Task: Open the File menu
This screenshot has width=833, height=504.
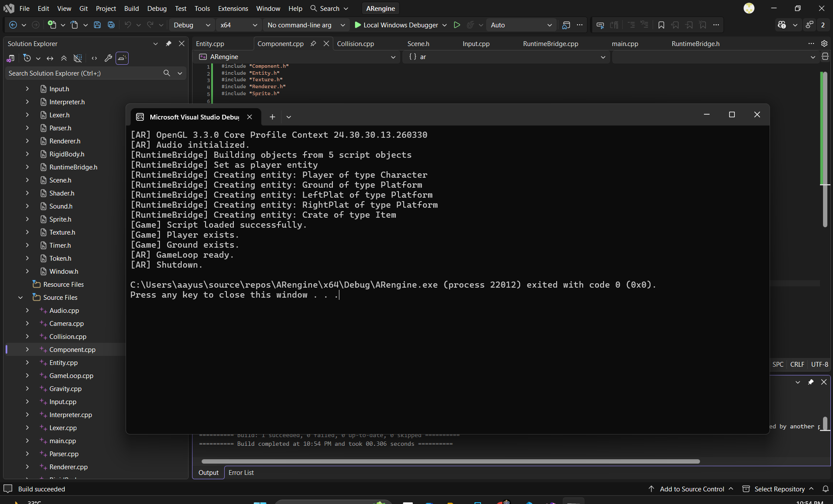Action: click(x=25, y=9)
